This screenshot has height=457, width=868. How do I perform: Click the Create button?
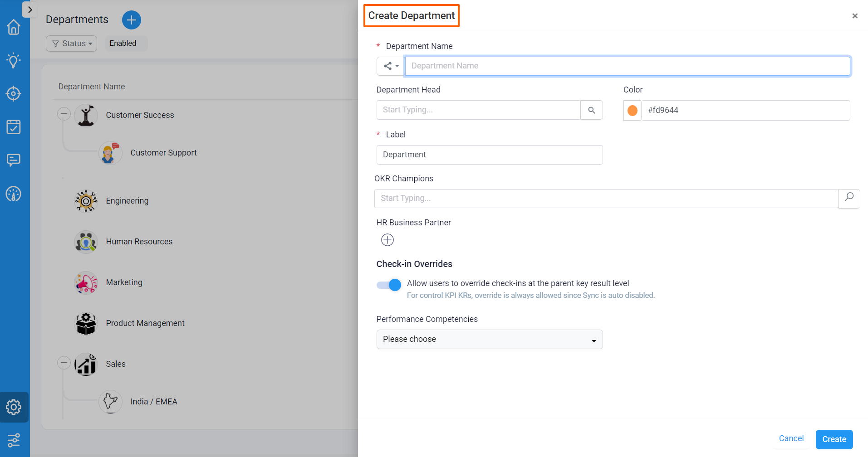tap(834, 439)
